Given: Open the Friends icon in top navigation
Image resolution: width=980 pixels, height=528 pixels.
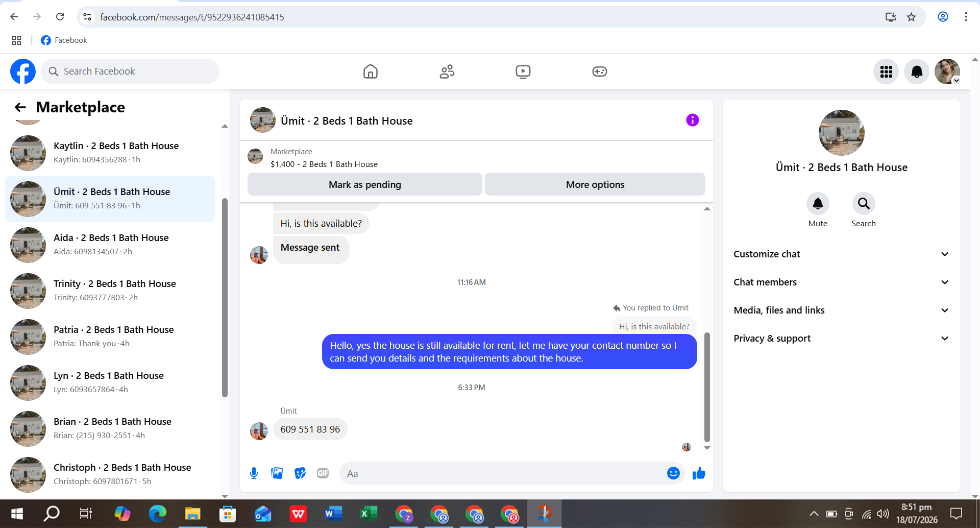Looking at the screenshot, I should point(447,71).
